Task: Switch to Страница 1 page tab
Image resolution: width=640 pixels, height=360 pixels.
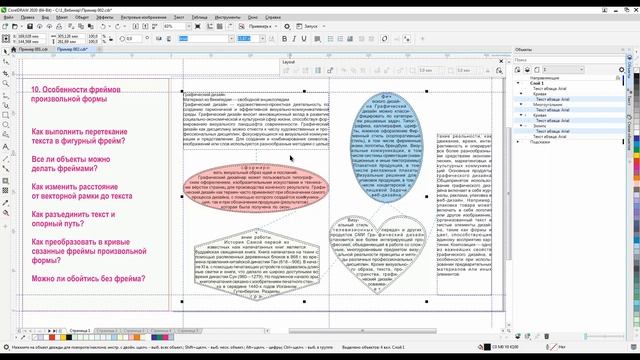Action: point(80,331)
